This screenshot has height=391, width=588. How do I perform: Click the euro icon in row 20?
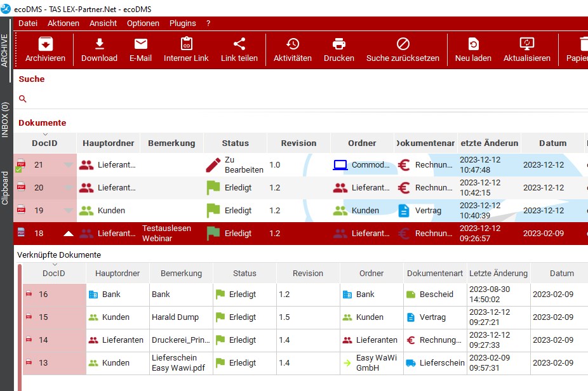(x=403, y=188)
